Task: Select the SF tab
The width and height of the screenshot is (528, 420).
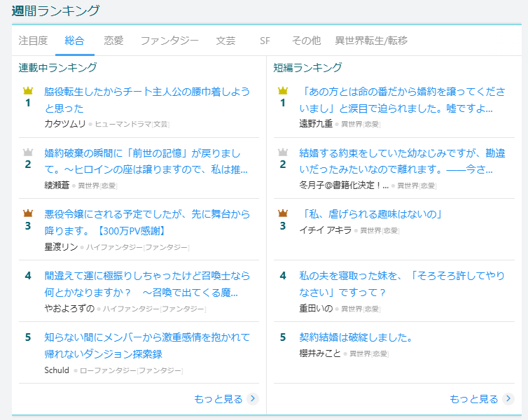Action: point(265,41)
